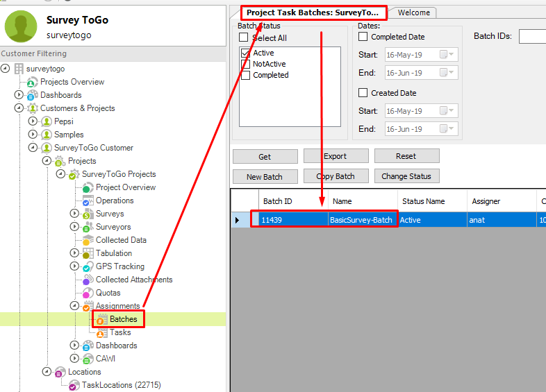Click the Surveyors people icon
This screenshot has height=392, width=546.
click(88, 227)
